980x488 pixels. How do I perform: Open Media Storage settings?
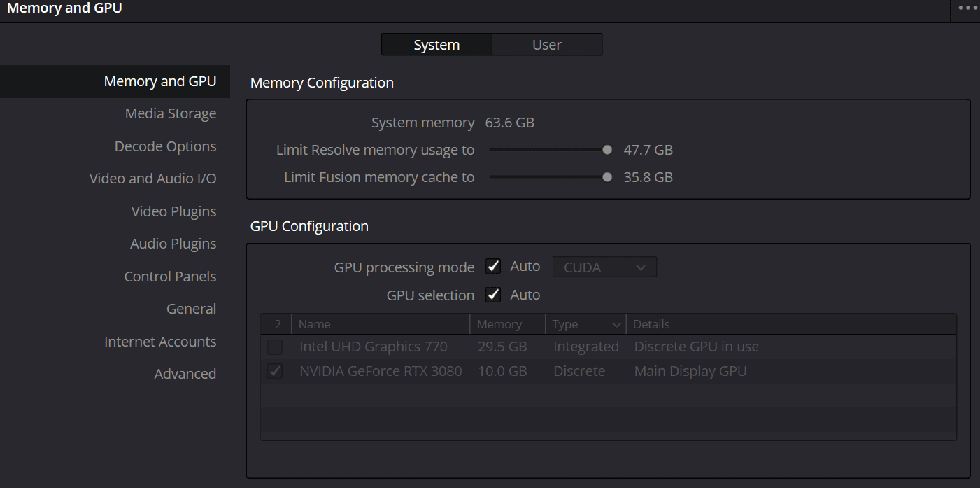[171, 113]
